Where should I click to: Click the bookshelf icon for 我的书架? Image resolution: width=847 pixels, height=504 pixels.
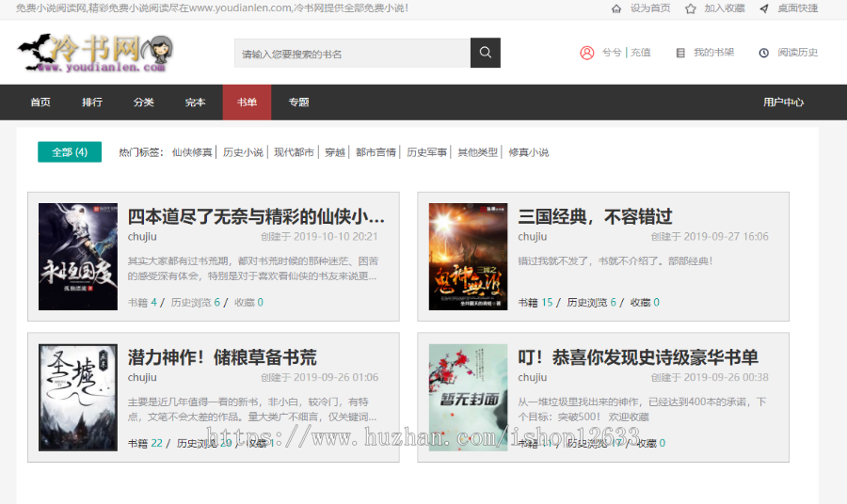coord(680,53)
